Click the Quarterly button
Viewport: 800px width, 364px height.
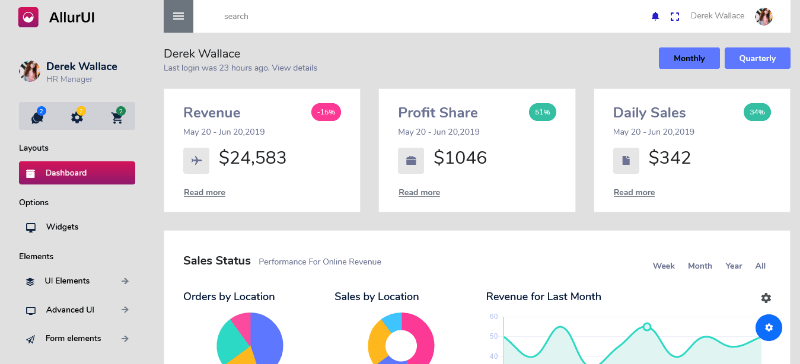point(758,58)
